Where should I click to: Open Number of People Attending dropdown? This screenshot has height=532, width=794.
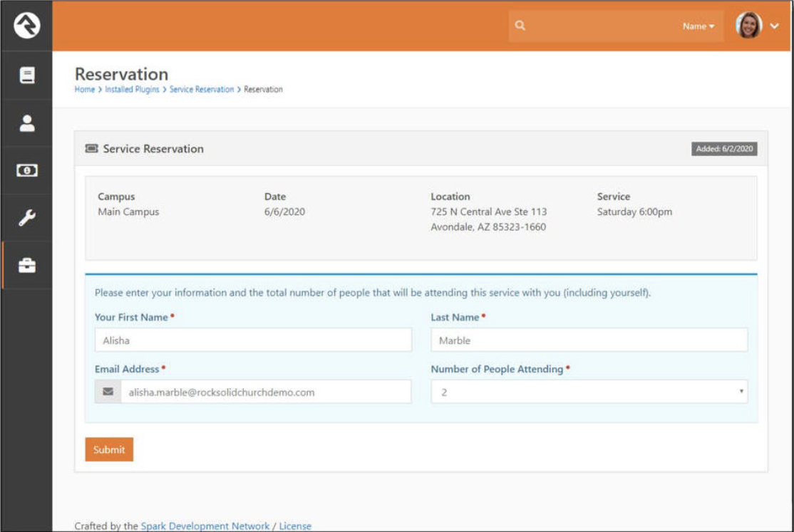click(589, 392)
